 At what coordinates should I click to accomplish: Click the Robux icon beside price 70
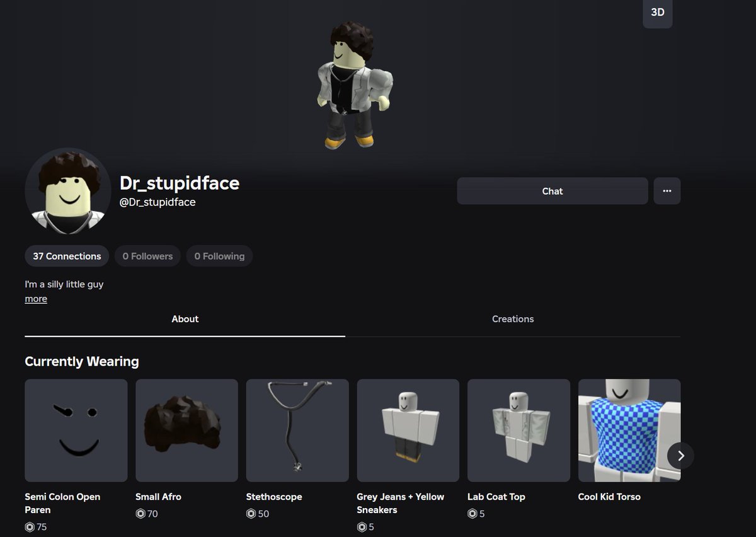point(140,514)
